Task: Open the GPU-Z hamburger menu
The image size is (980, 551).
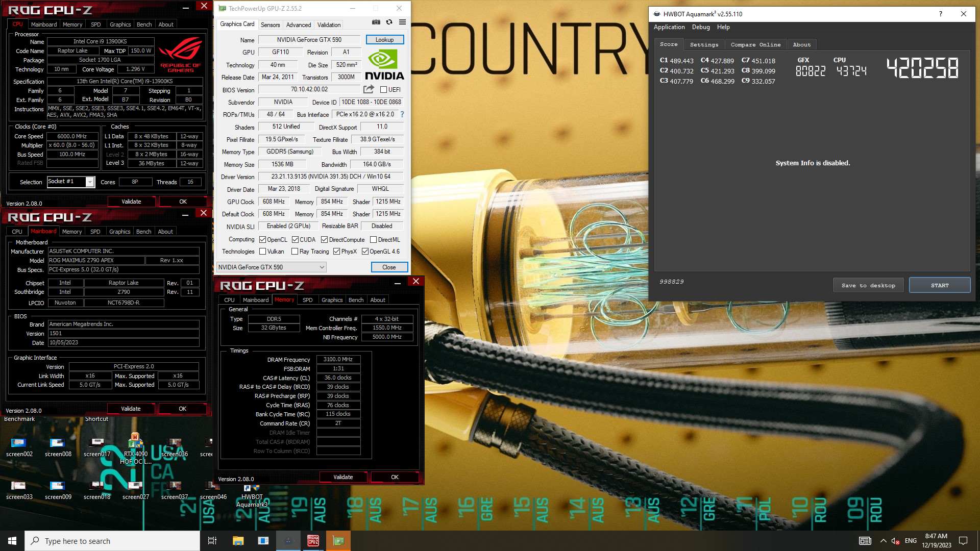Action: click(x=403, y=22)
